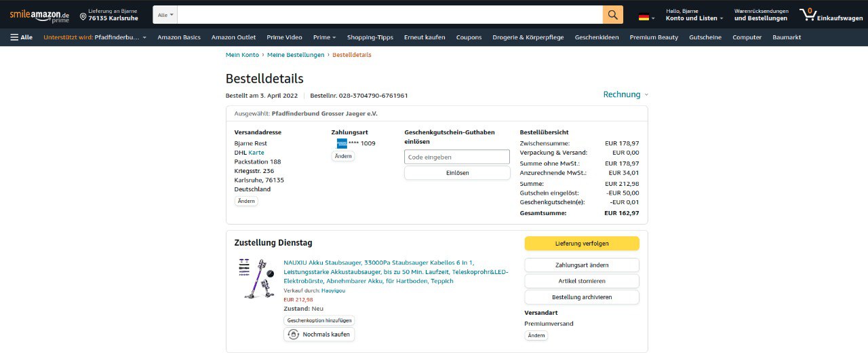Click the gift code input field
The height and width of the screenshot is (363, 868).
[x=456, y=157]
